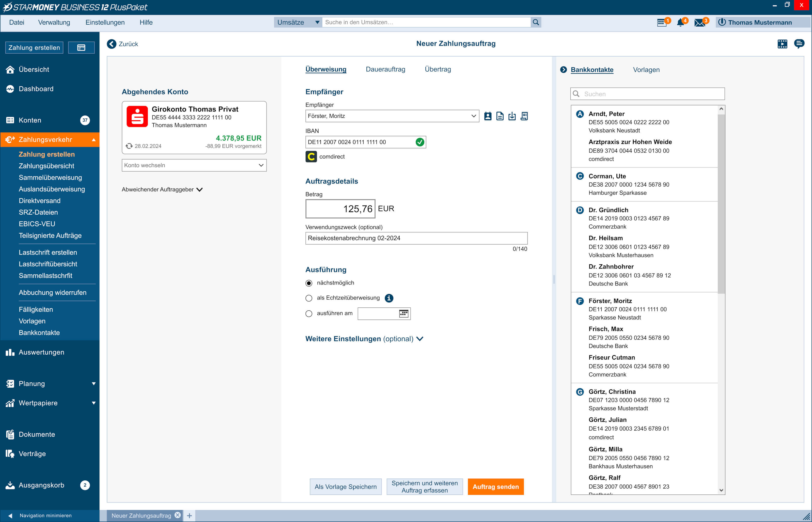Viewport: 812px width, 522px height.
Task: Switch to the Dauerauftrag tab
Action: [385, 69]
